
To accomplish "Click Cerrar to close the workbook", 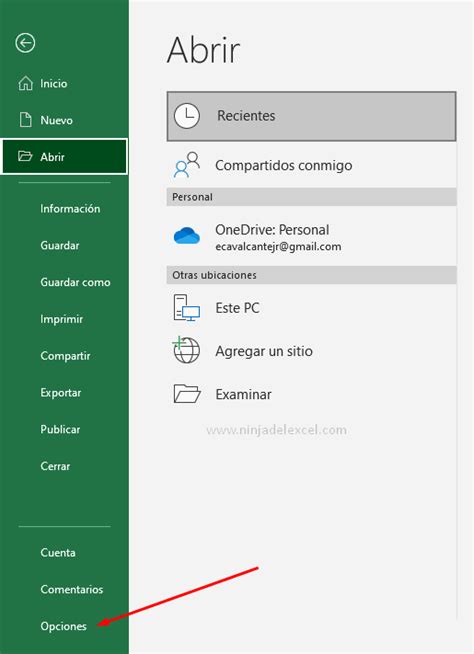I will point(55,466).
